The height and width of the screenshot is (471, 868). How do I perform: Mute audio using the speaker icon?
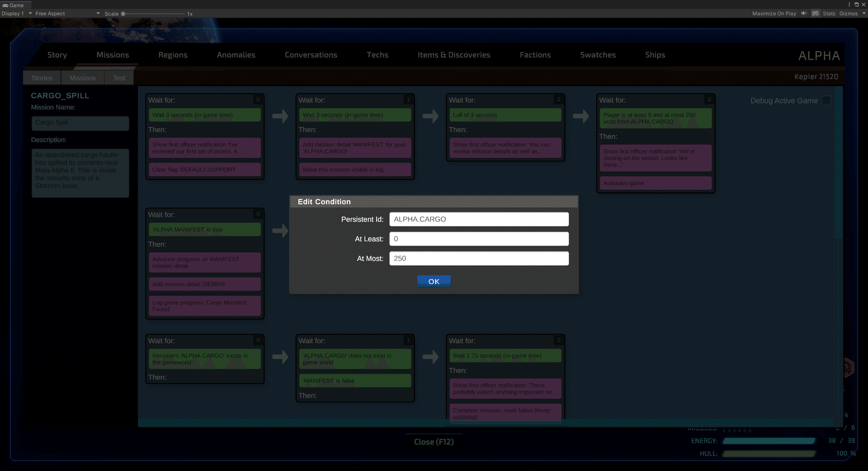(x=804, y=14)
